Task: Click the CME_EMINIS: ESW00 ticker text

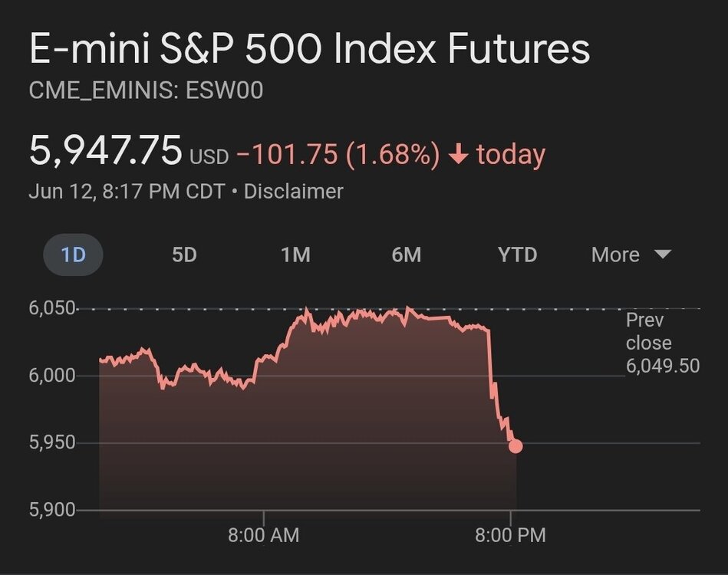Action: (146, 90)
